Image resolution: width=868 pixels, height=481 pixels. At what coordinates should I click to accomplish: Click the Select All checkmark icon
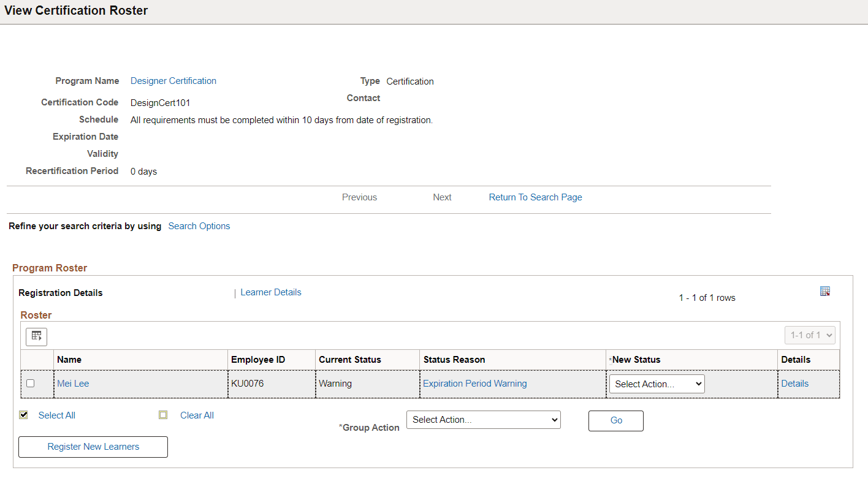coord(24,415)
